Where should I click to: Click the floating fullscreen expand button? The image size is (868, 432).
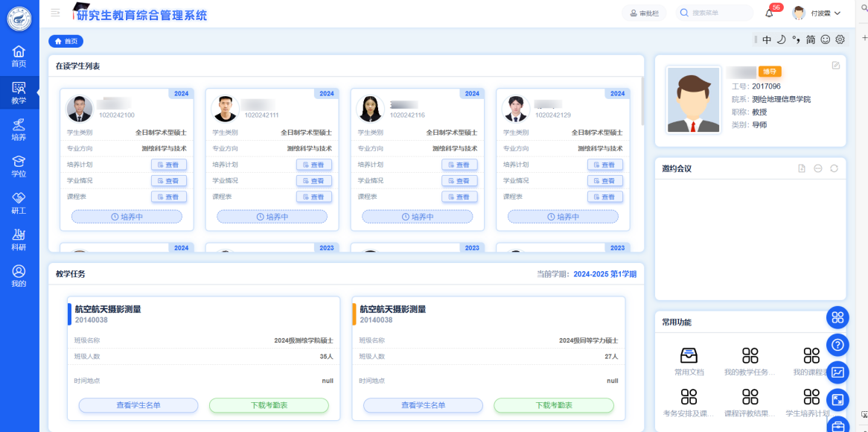[837, 400]
